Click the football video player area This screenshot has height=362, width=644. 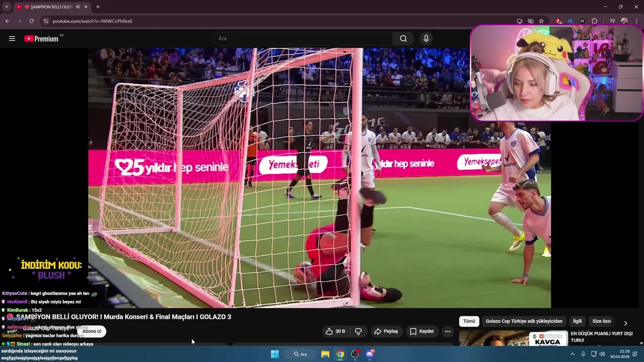coord(319,177)
